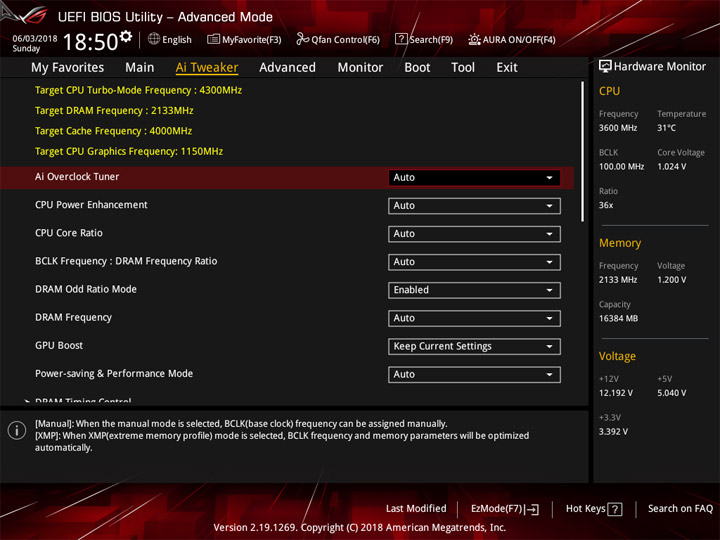The image size is (720, 540).
Task: Open the Tool tab
Action: pyautogui.click(x=463, y=68)
